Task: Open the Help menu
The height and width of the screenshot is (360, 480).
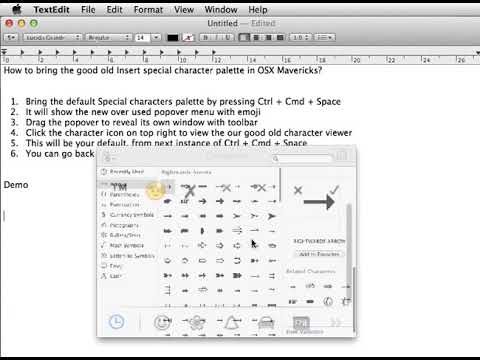Action: click(258, 10)
